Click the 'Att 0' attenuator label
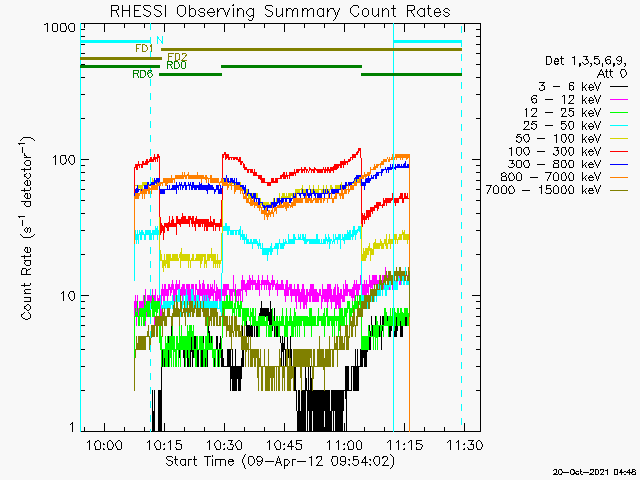The width and height of the screenshot is (640, 480). (x=612, y=73)
